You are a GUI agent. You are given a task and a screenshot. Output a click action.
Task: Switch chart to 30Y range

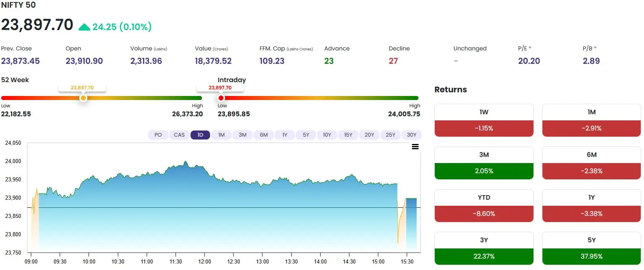point(412,135)
